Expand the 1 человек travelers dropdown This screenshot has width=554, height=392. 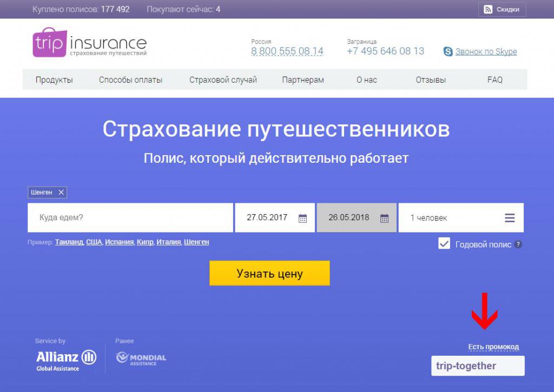(x=461, y=217)
